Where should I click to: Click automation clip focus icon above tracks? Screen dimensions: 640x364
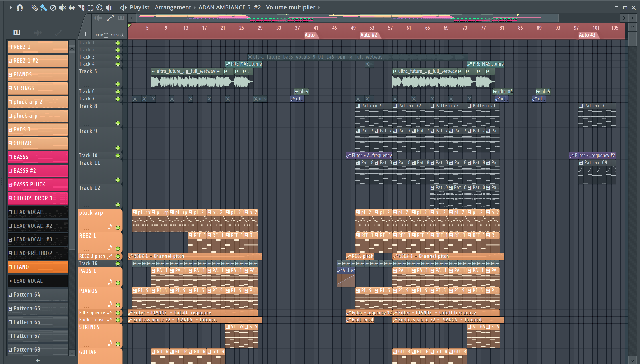point(110,18)
